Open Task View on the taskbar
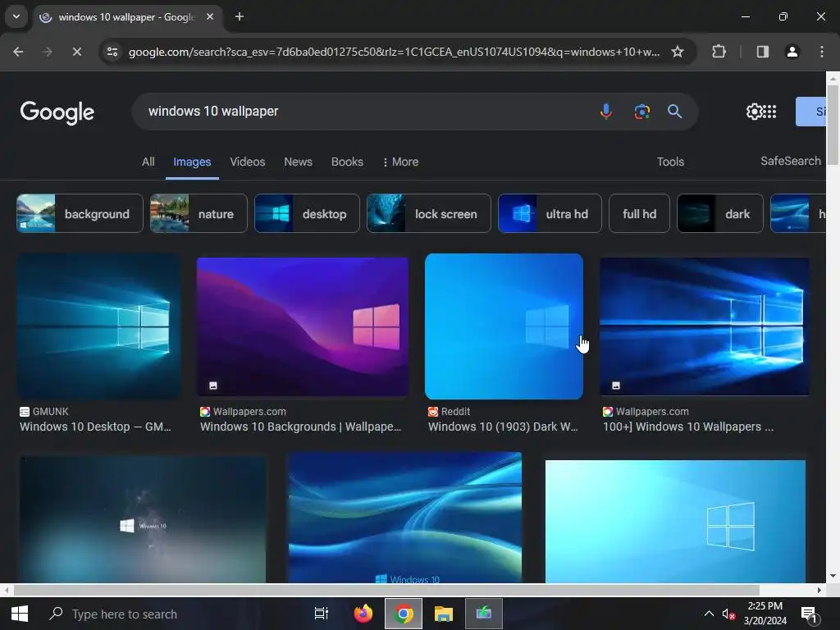 322,614
